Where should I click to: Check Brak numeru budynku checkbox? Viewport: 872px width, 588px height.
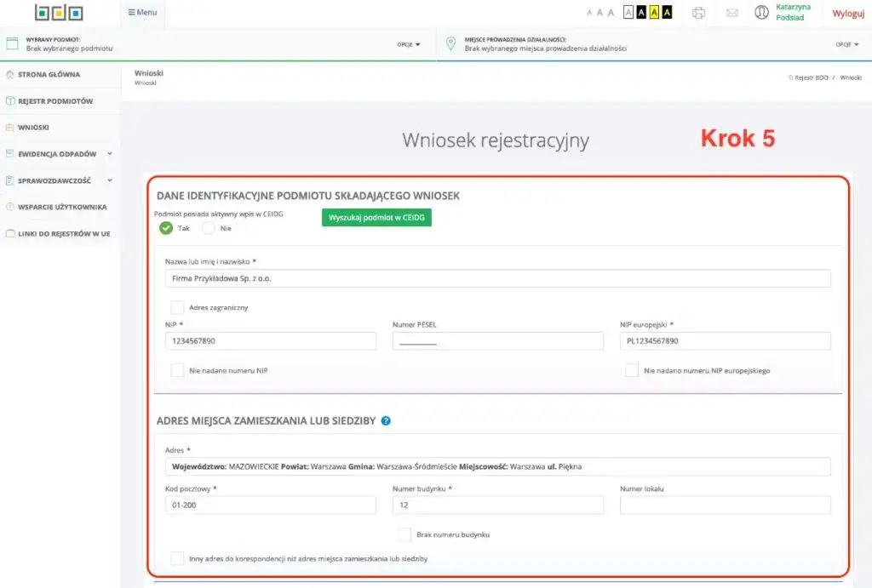(404, 534)
